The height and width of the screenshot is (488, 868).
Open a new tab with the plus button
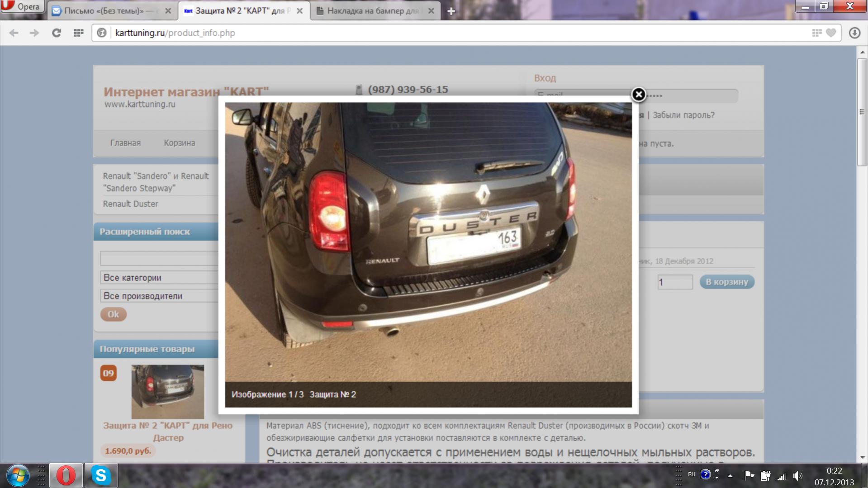tap(451, 11)
